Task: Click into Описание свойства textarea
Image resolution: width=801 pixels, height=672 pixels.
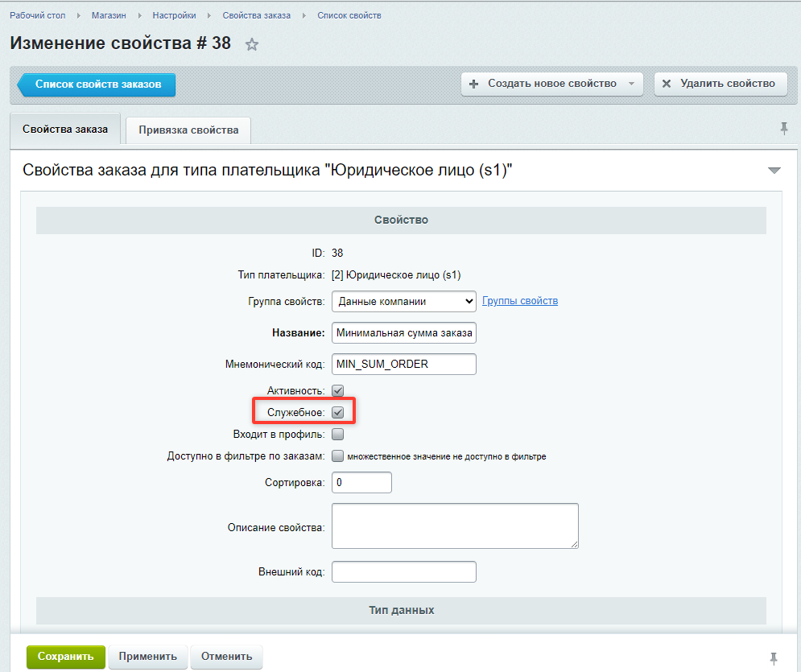Action: pyautogui.click(x=455, y=526)
